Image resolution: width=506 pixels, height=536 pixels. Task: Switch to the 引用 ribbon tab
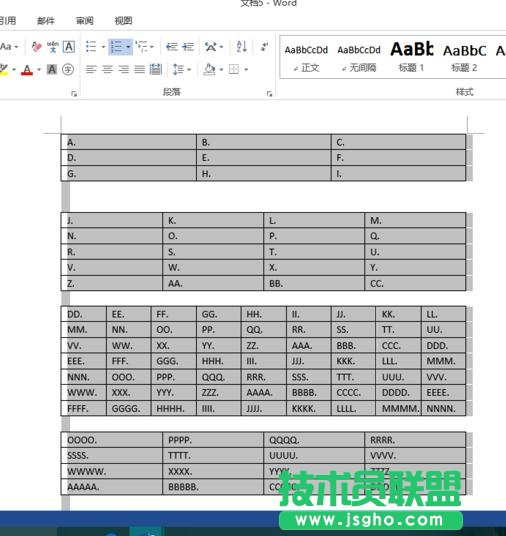(8, 21)
